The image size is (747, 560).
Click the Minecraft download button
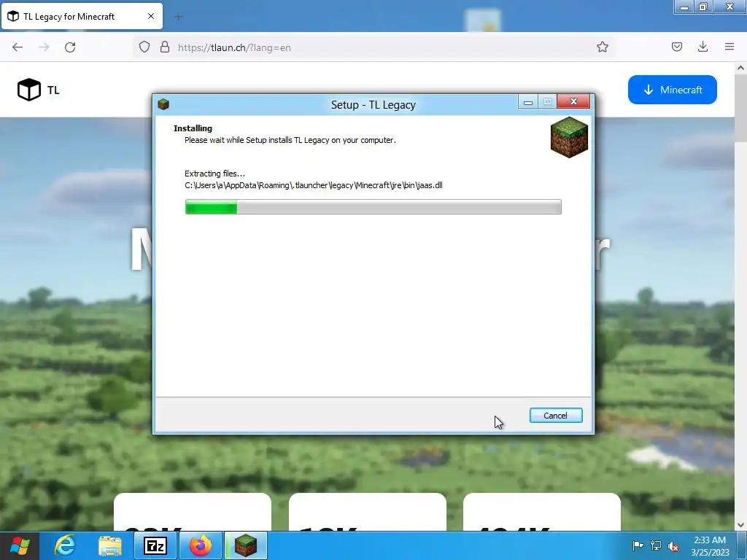[x=672, y=90]
